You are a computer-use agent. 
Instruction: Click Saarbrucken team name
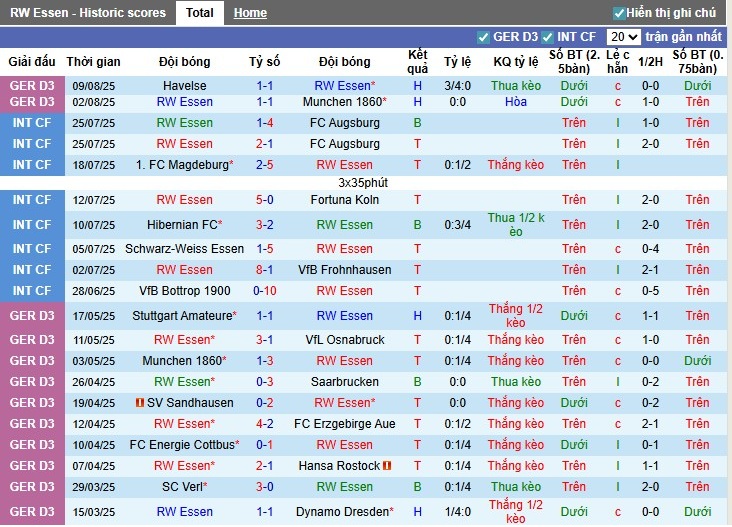[x=345, y=382]
